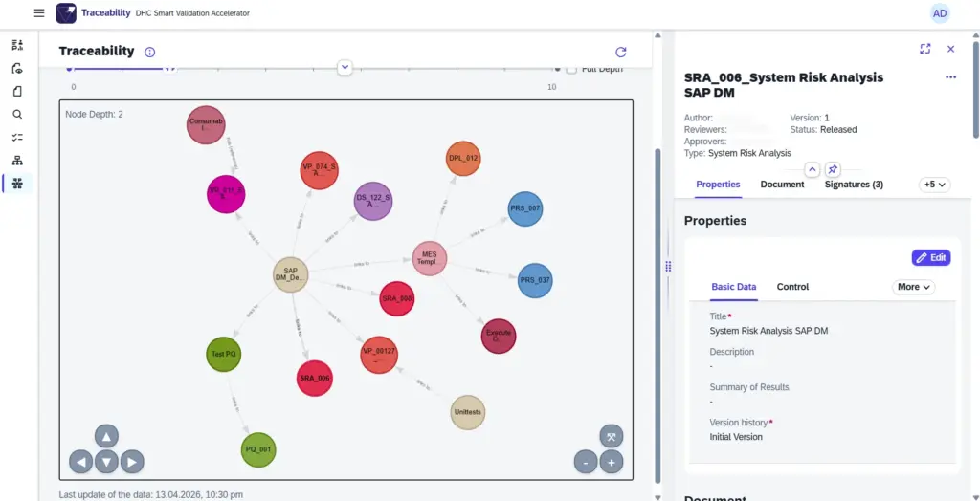Screen dimensions: 980x501
Task: Click the "Node Depth: 2" label
Action: tap(94, 115)
